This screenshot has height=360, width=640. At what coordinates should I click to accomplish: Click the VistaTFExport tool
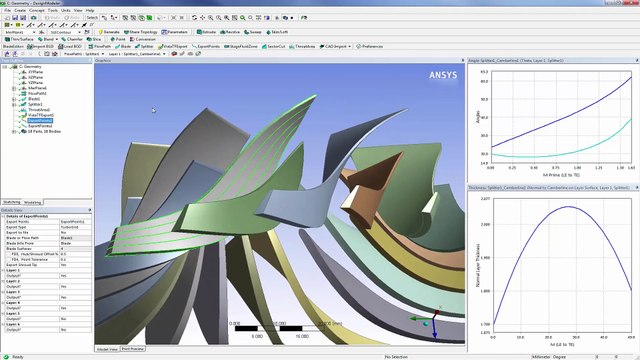tap(173, 47)
